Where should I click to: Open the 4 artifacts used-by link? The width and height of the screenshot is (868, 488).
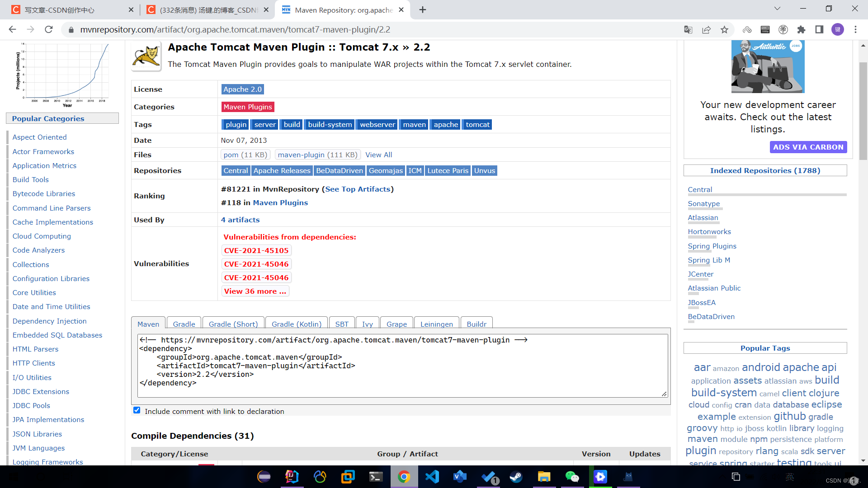click(x=240, y=220)
